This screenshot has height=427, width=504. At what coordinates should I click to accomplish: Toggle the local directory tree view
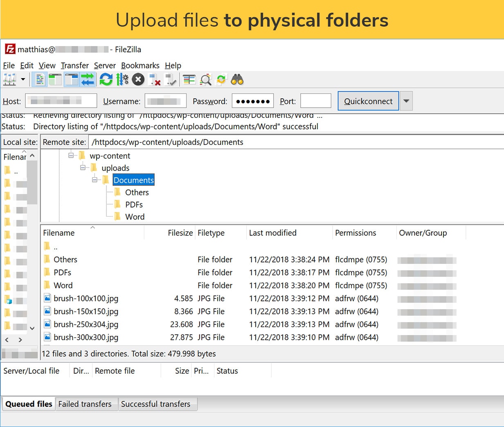tap(55, 79)
